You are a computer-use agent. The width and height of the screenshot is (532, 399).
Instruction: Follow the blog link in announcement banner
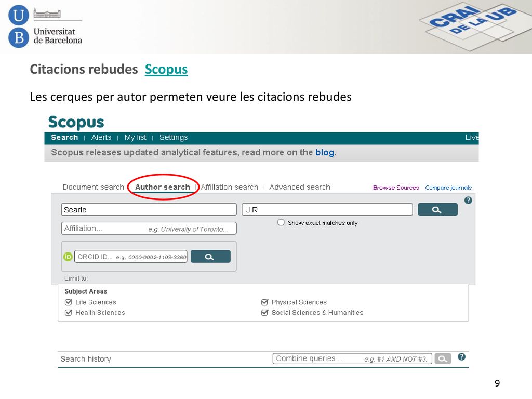(325, 152)
